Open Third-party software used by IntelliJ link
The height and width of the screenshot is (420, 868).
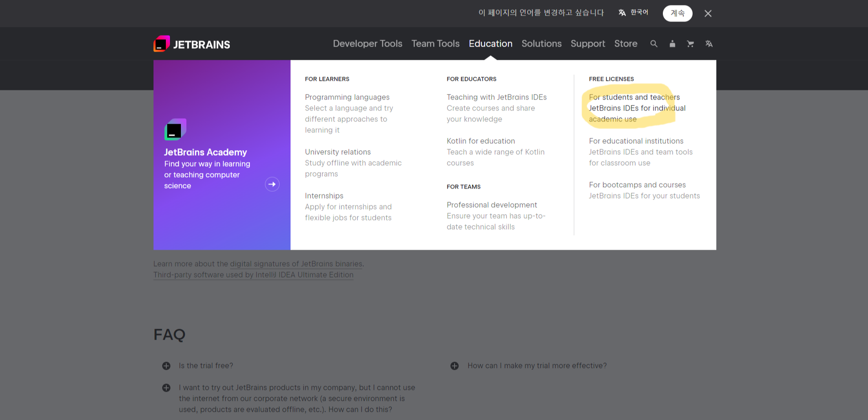pos(254,275)
